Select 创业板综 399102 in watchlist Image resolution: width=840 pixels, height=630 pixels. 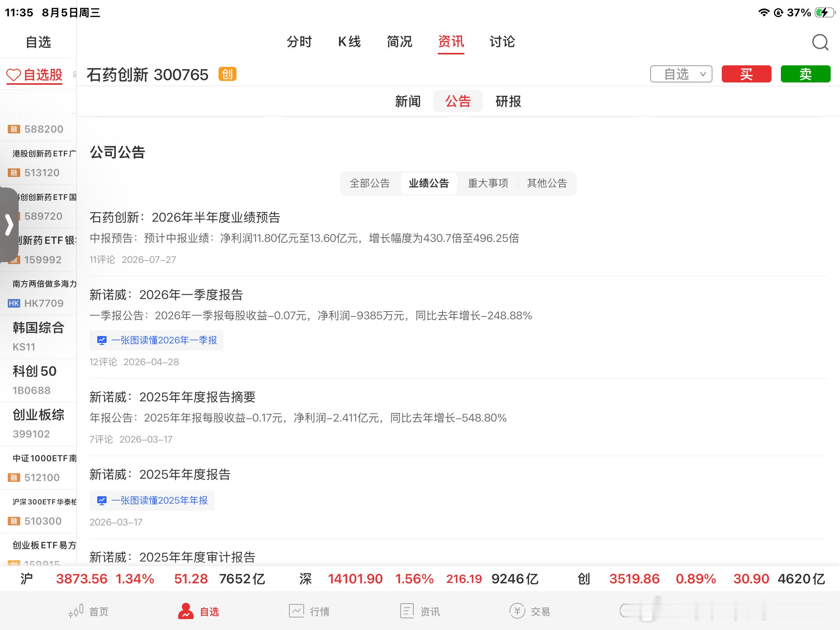pyautogui.click(x=38, y=424)
